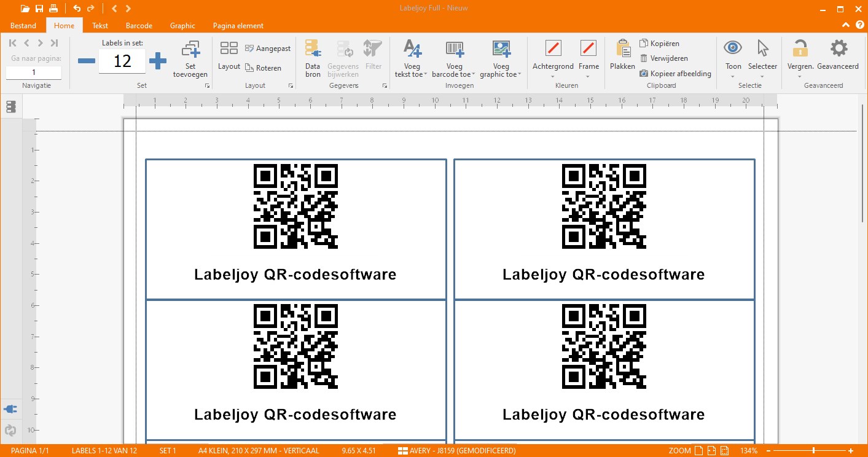Click Labels in set number field
Viewport: 868px width, 457px height.
(x=122, y=61)
